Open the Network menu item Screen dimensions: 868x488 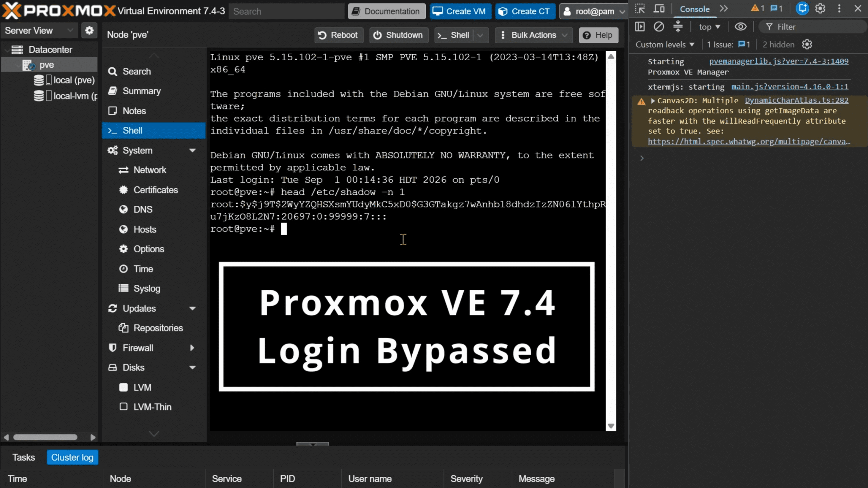pos(154,170)
